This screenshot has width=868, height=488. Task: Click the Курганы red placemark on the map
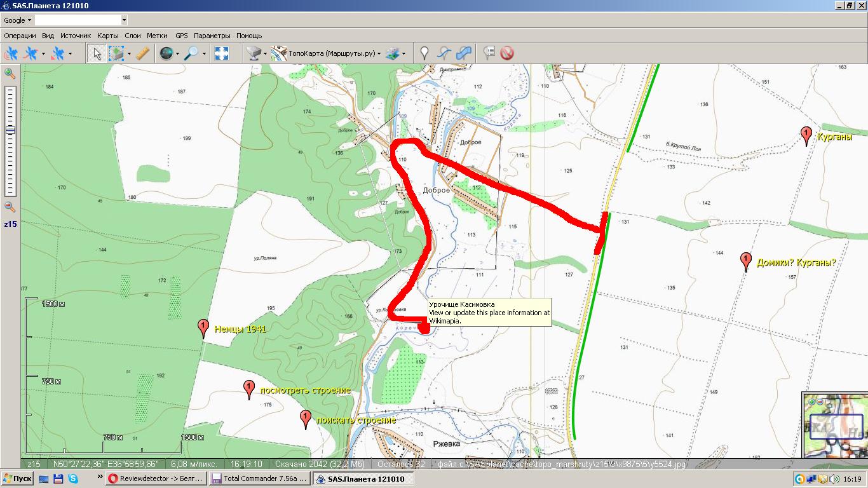pyautogui.click(x=806, y=135)
